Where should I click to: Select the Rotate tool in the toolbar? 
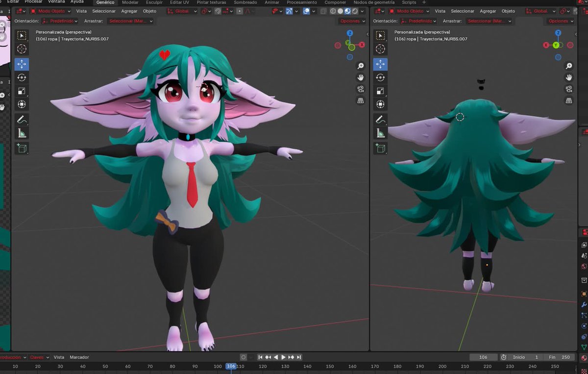[22, 77]
